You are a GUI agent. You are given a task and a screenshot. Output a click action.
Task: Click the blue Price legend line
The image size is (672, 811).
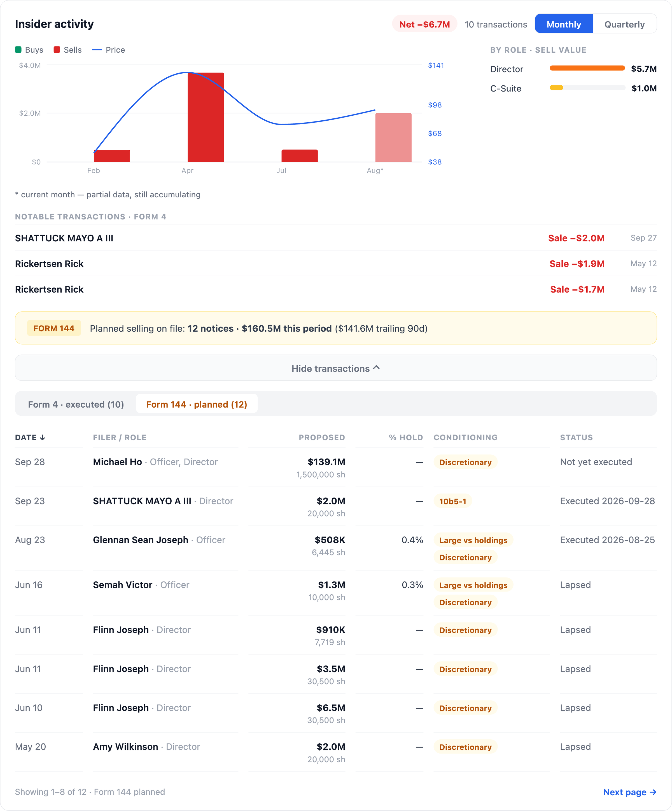pyautogui.click(x=97, y=50)
